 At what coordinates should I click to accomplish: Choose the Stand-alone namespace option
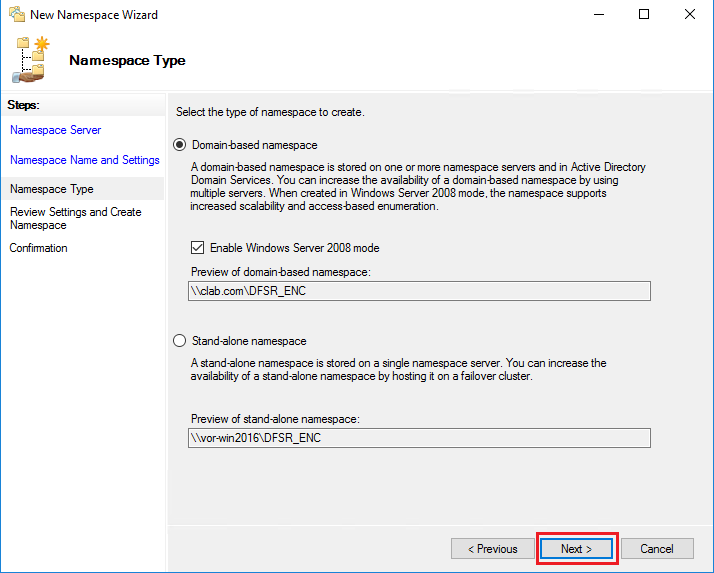pyautogui.click(x=180, y=341)
